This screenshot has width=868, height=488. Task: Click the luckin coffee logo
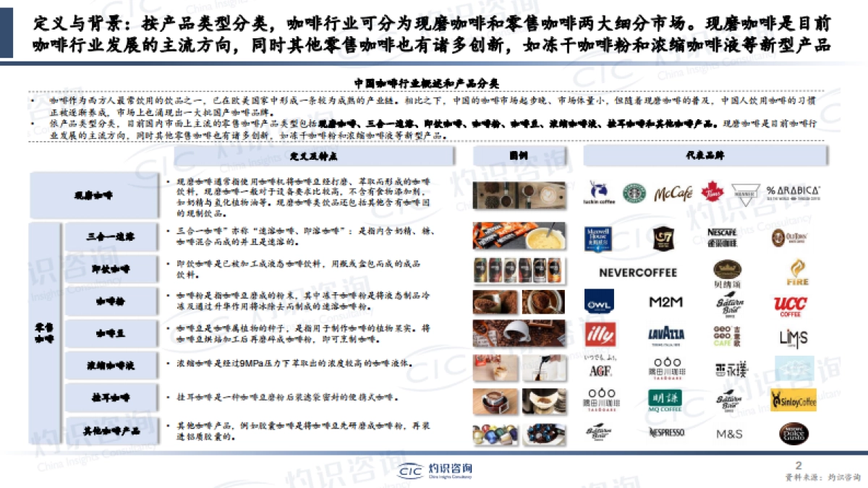[x=600, y=192]
